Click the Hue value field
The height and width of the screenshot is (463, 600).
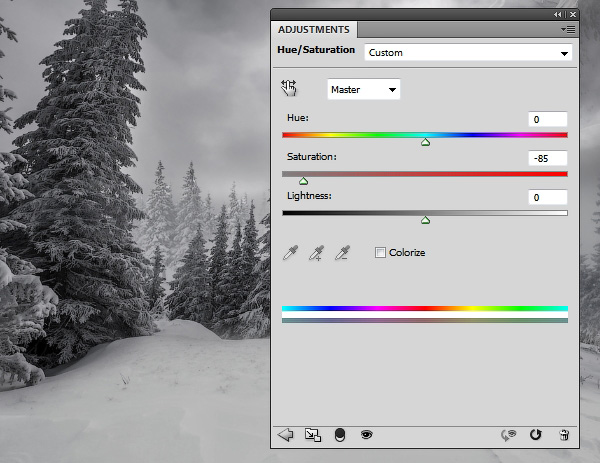pyautogui.click(x=548, y=119)
